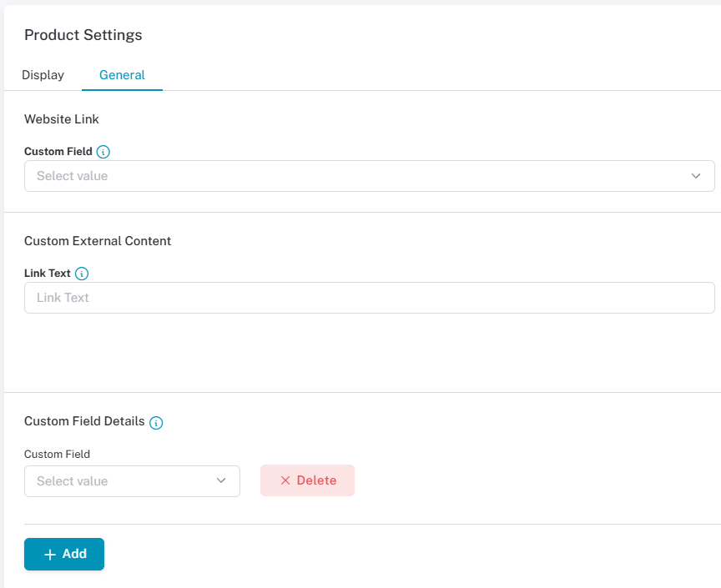Click chevron arrow of the wide Select value box
The height and width of the screenshot is (588, 721).
coord(696,176)
